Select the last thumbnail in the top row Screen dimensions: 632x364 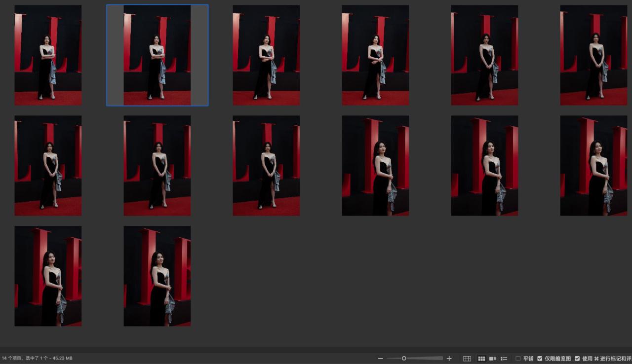click(593, 55)
